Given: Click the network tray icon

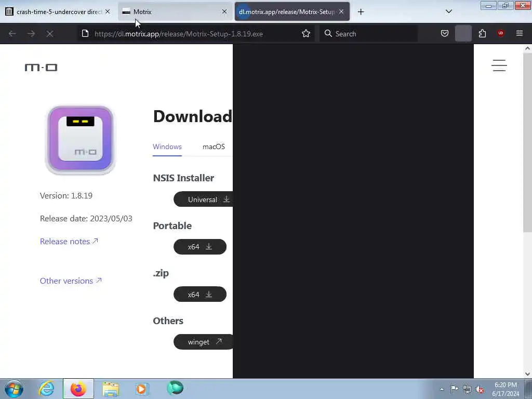Looking at the screenshot, I should coord(467,389).
